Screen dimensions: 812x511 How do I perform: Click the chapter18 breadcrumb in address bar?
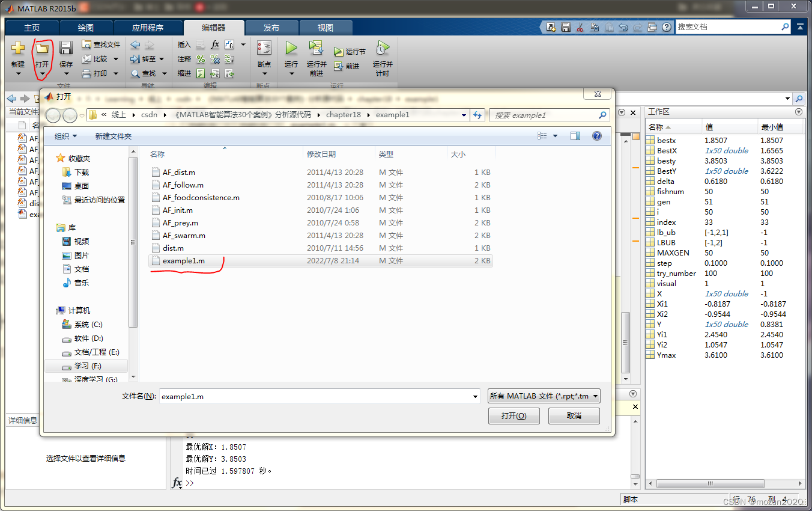(343, 115)
